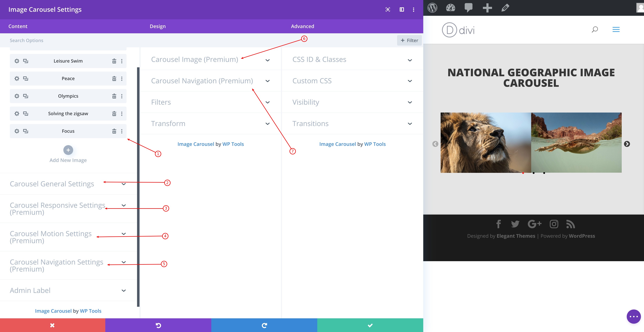Open the Instagram footer icon

554,224
